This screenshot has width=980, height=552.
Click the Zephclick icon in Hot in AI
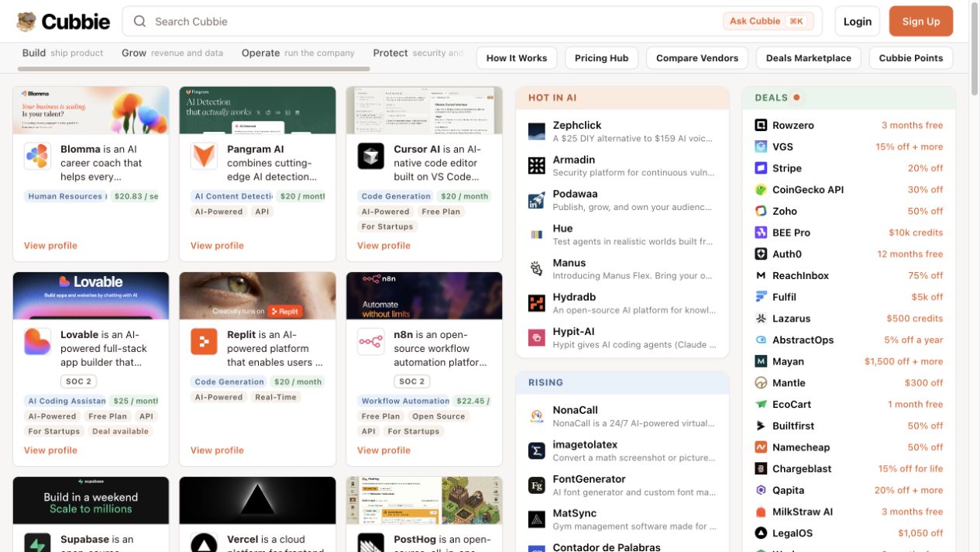[537, 131]
